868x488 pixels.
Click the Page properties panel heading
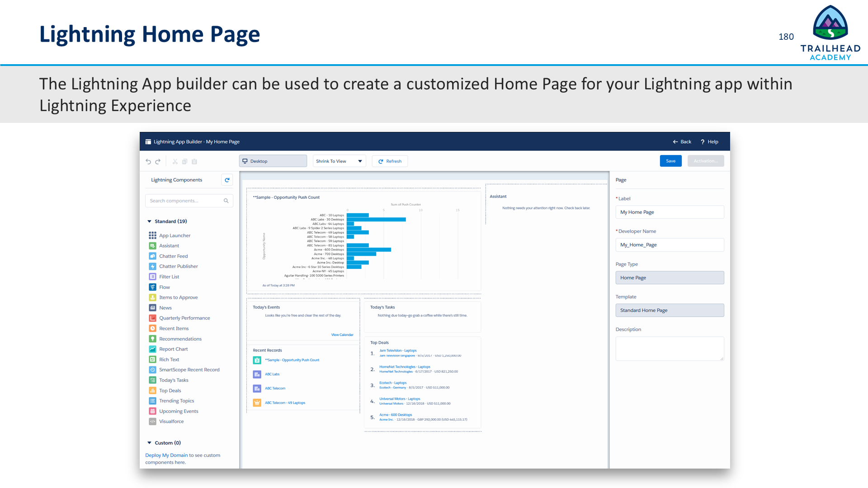click(x=621, y=180)
